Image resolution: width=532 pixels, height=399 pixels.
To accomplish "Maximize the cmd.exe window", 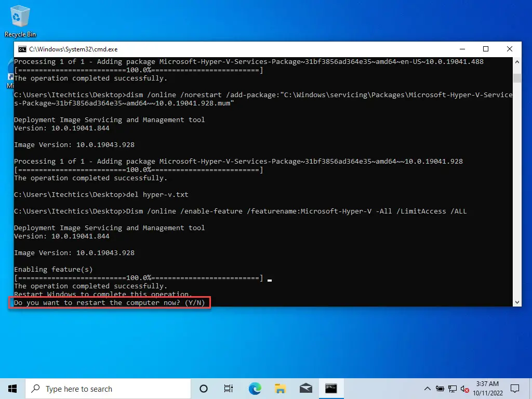I will [x=486, y=49].
